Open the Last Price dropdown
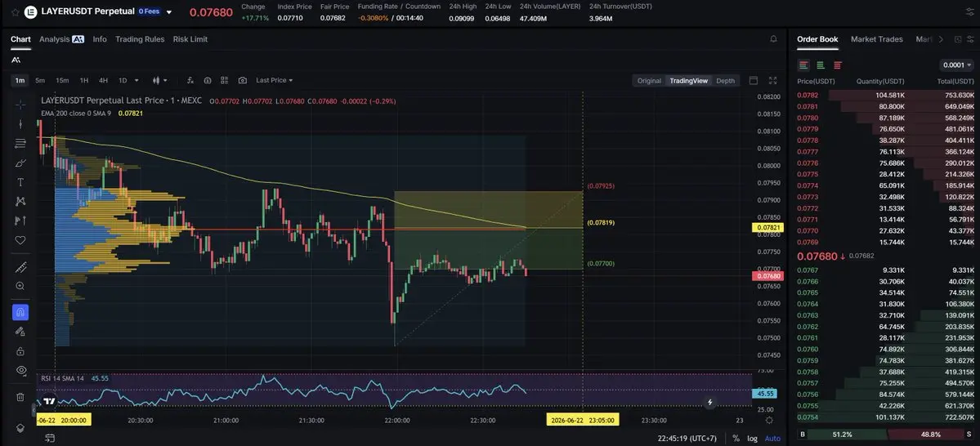Viewport: 980px width, 446px height. click(x=275, y=81)
